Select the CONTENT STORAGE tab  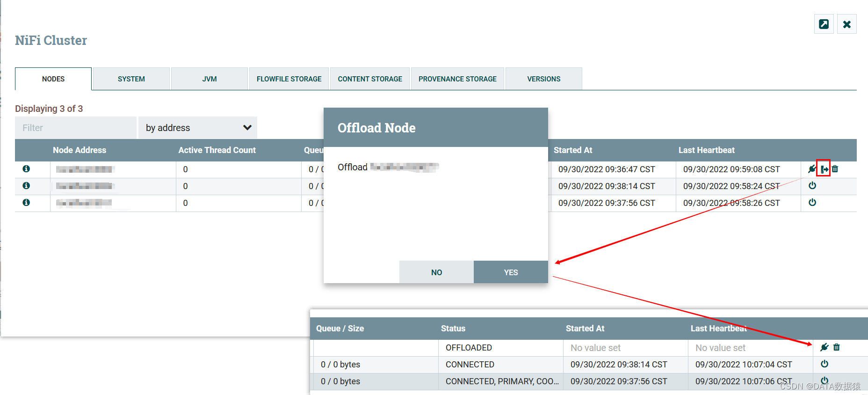pos(370,79)
